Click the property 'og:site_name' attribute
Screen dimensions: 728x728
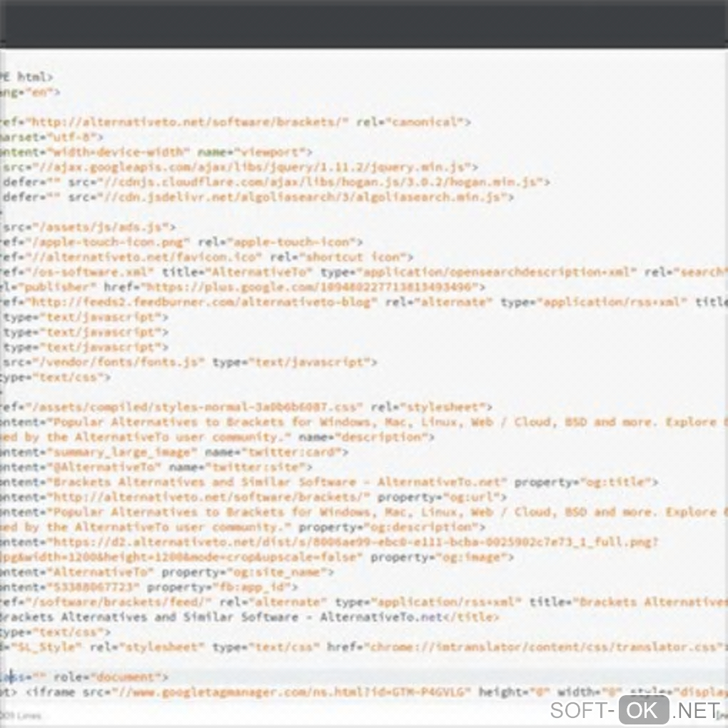(x=244, y=572)
